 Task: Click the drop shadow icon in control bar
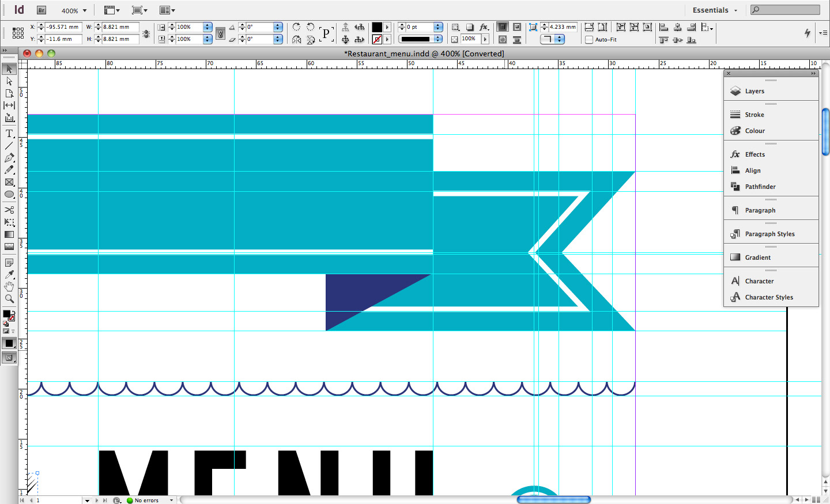click(x=470, y=27)
